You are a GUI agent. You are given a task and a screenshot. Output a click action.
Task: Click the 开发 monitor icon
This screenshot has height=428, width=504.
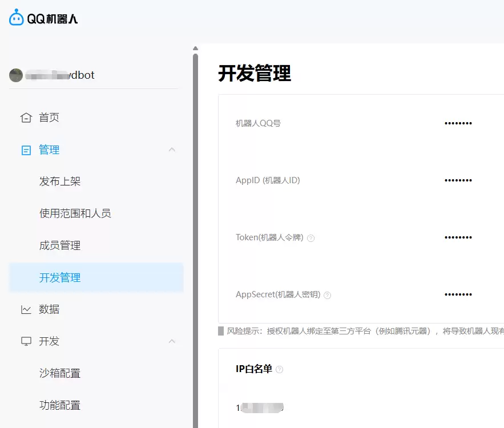click(x=25, y=341)
